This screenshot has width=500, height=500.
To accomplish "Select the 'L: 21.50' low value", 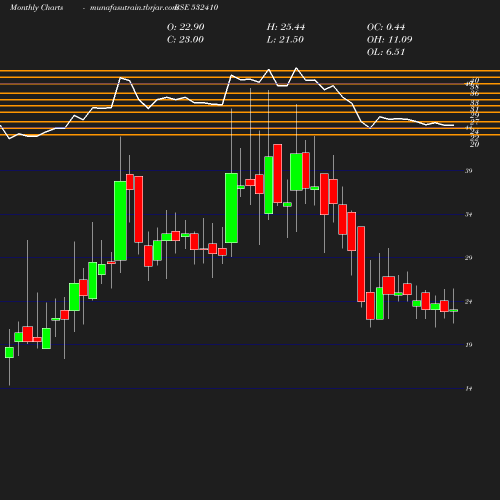I will pos(285,40).
